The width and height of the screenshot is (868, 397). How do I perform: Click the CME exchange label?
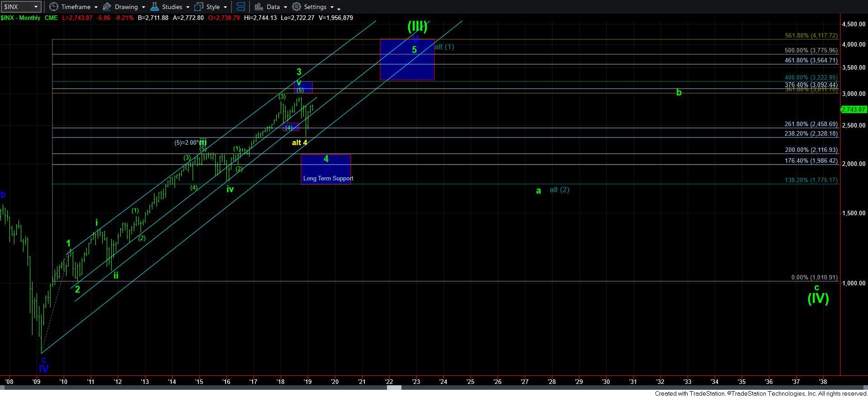[x=51, y=18]
